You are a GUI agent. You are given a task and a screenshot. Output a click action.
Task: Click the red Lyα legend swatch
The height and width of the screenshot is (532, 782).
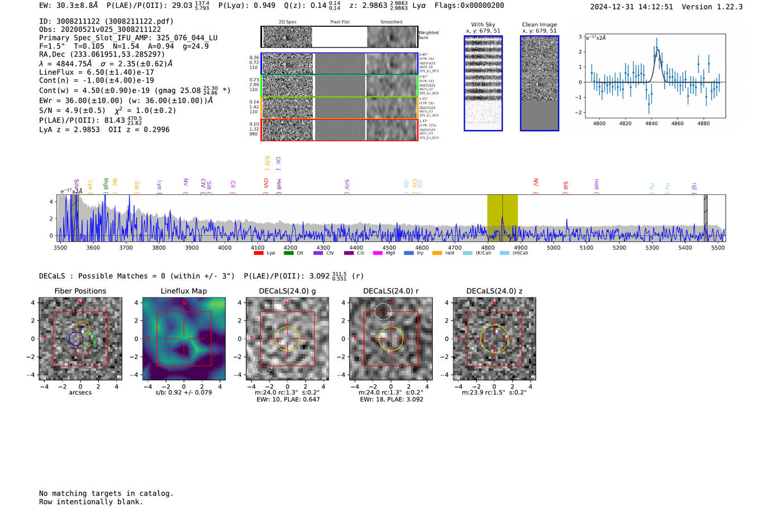259,253
